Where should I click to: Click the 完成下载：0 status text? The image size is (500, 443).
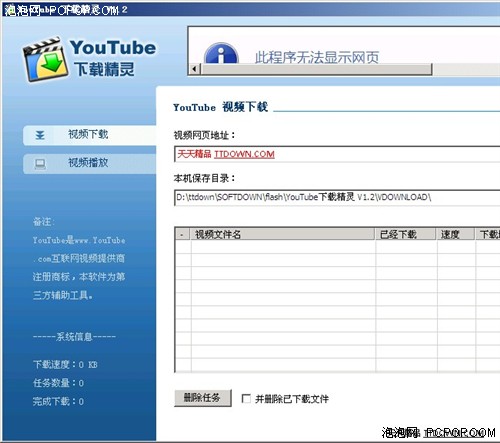[x=58, y=401]
